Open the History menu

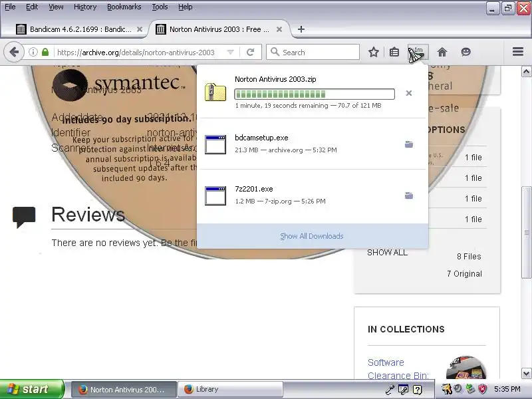coord(85,7)
